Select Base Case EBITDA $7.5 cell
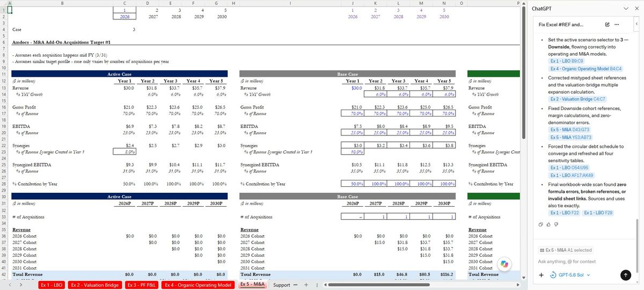The image size is (644, 290). (x=353, y=126)
